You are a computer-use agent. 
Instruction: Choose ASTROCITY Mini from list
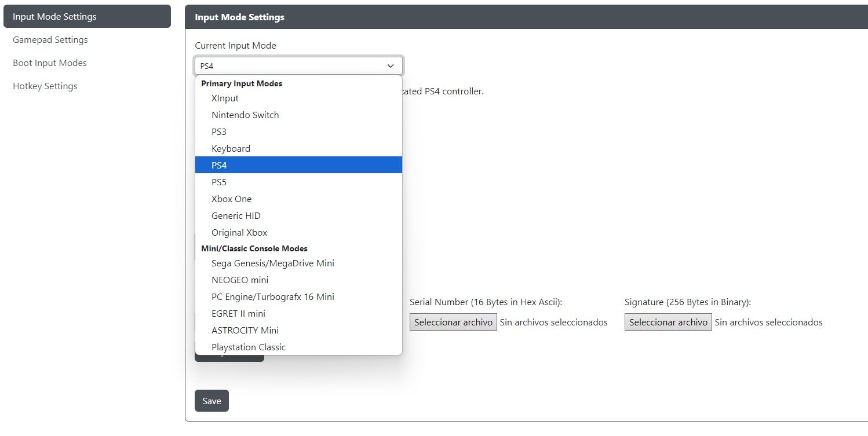point(298,331)
